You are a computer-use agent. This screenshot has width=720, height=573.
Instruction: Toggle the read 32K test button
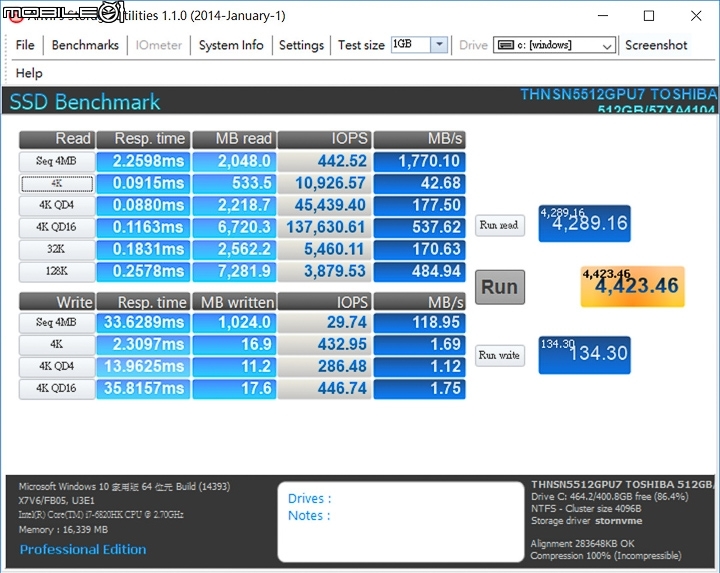point(57,249)
